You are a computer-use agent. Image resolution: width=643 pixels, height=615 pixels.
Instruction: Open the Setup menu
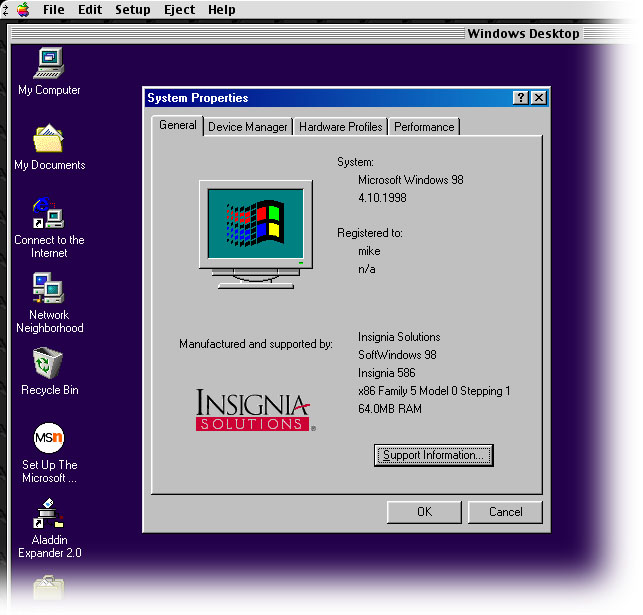pos(132,9)
